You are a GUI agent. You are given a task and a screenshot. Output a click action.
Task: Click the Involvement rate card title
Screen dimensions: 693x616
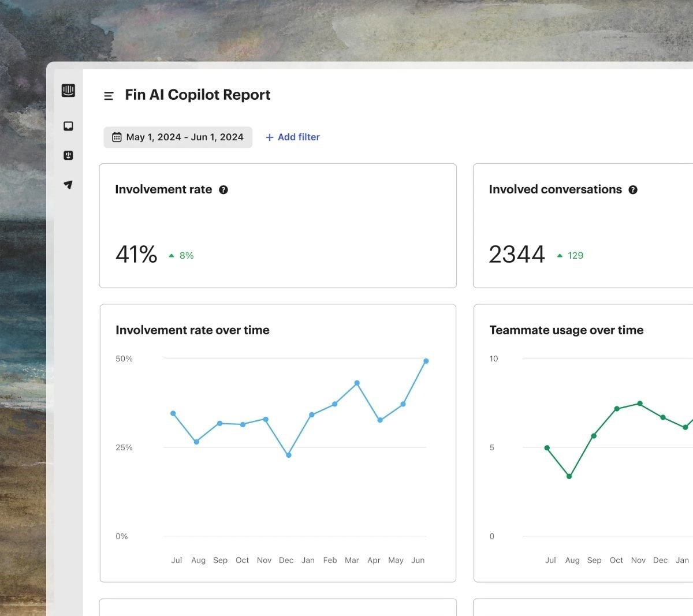point(163,189)
